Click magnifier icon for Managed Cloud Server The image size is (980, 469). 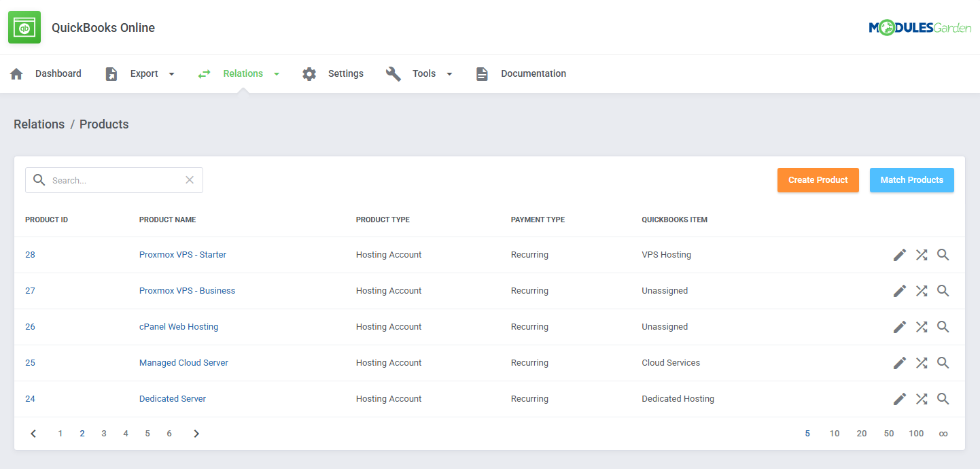(943, 363)
